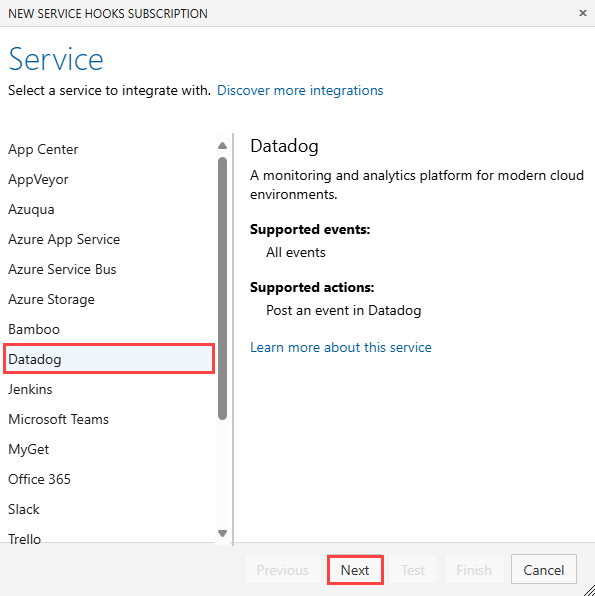The height and width of the screenshot is (596, 595).
Task: Go to the Next step
Action: [x=355, y=570]
